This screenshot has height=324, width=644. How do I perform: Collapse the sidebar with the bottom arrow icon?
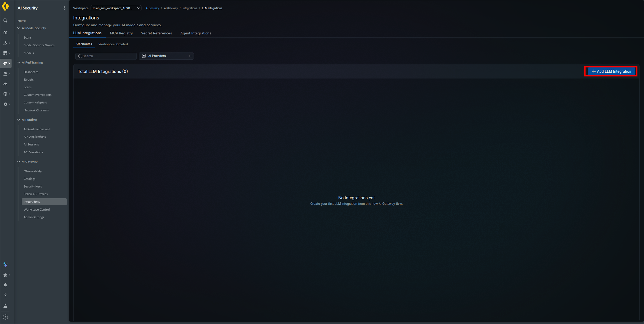(5, 317)
